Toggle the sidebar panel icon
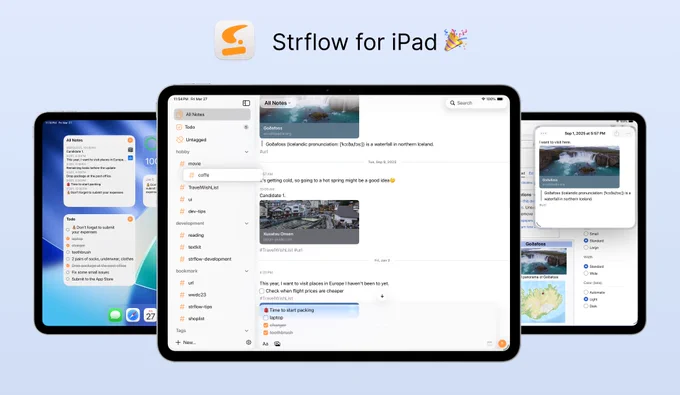Screen dimensions: 680x395 [x=246, y=103]
